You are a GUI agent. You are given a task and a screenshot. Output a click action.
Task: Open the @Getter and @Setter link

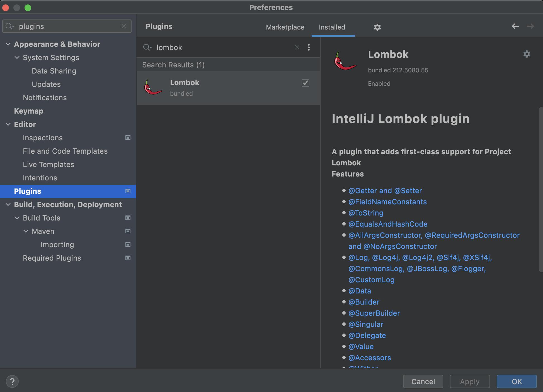point(385,191)
